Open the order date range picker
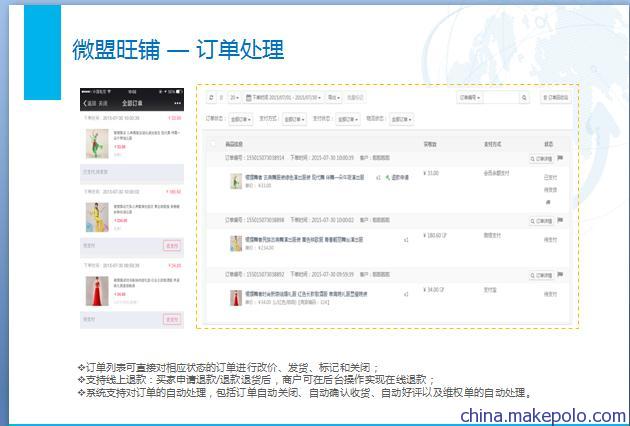Image resolution: width=630 pixels, height=426 pixels. pos(283,98)
